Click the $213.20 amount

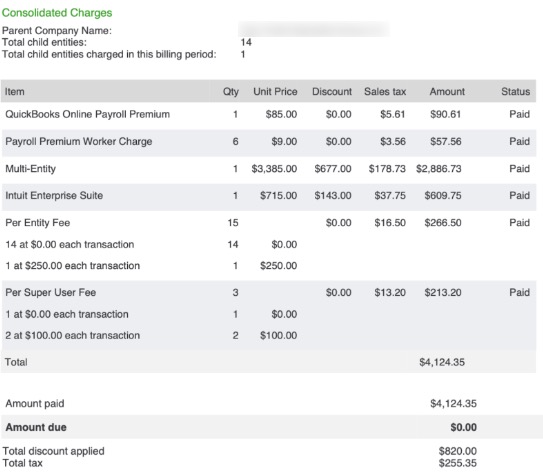[443, 293]
